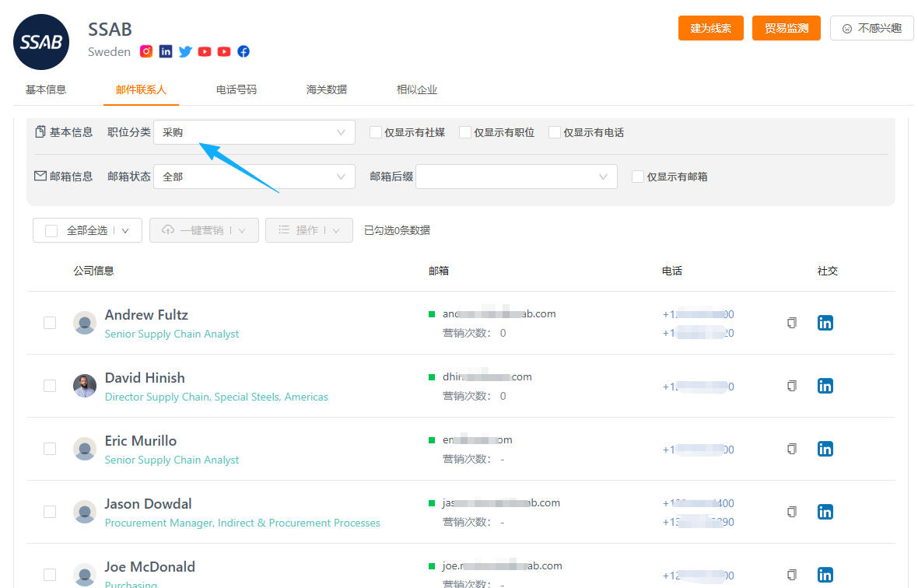Click David Hinish's profile photo
Screen dimensions: 918x588
[85, 386]
